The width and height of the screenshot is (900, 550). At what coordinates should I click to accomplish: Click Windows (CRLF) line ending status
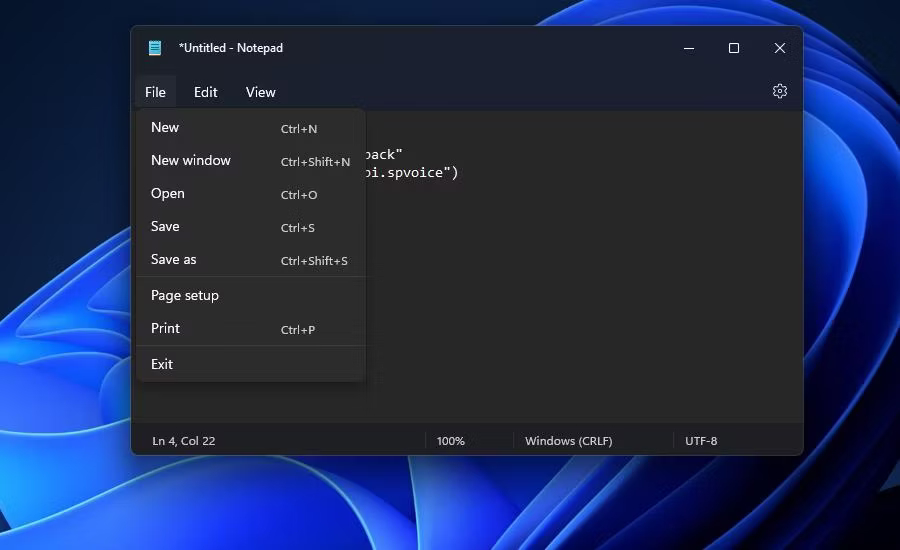click(569, 441)
